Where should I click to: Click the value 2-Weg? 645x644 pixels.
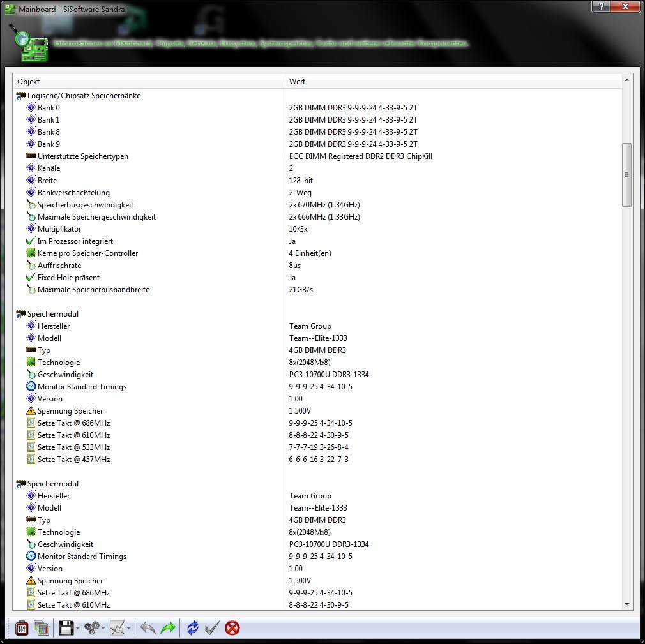click(300, 193)
